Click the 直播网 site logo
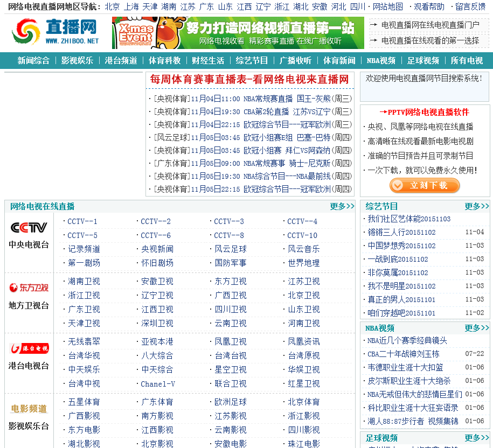The width and height of the screenshot is (493, 448). click(x=55, y=31)
